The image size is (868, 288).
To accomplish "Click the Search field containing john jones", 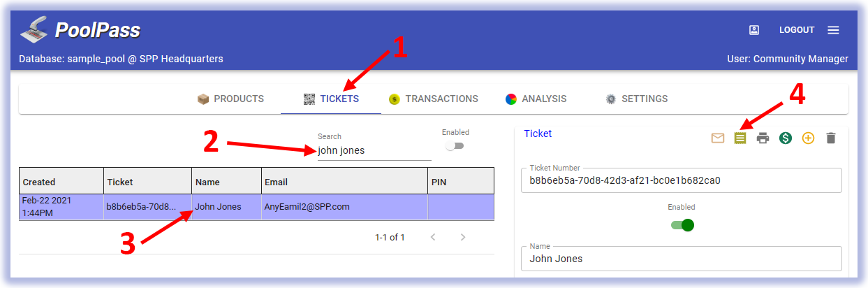I will [x=374, y=150].
